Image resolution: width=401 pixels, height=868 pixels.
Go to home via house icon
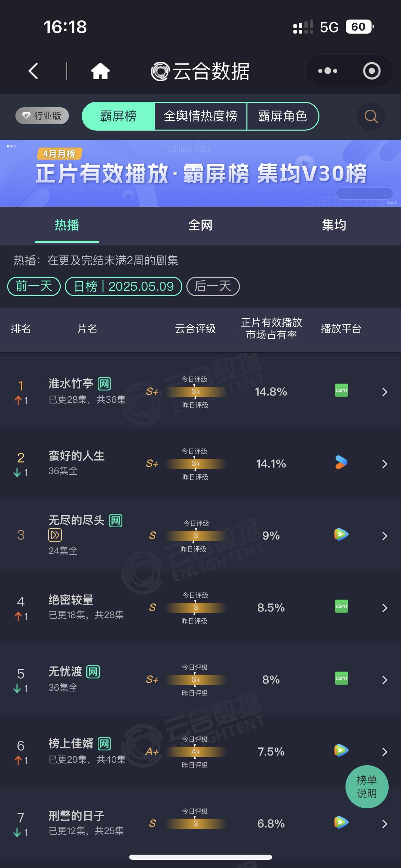pyautogui.click(x=100, y=71)
